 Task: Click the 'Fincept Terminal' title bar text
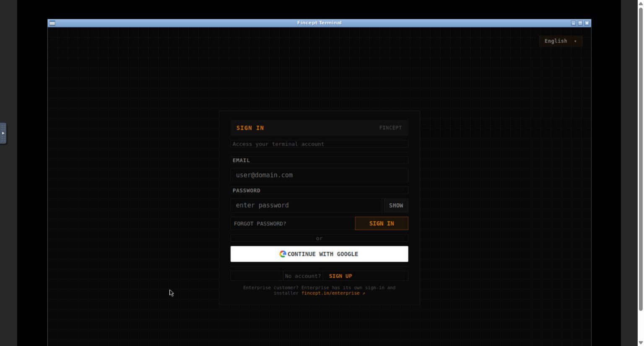(x=319, y=23)
